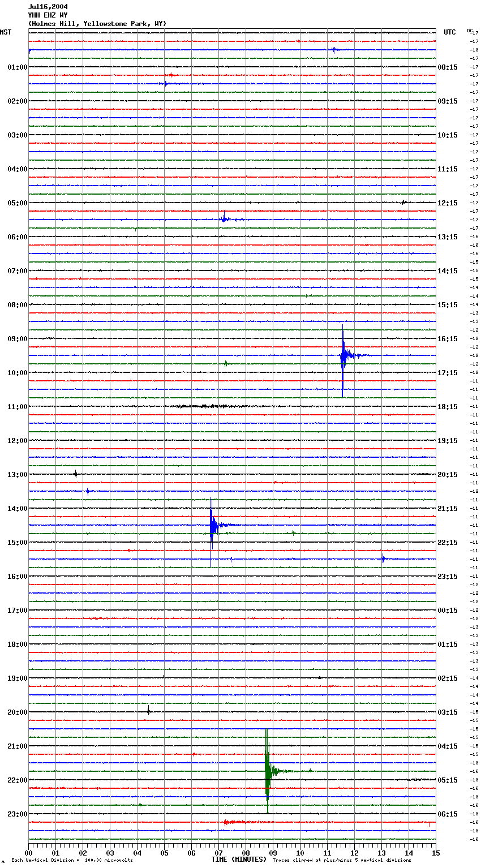Image resolution: width=481 pixels, height=868 pixels.
Task: Click the UTC timezone label
Action: coord(450,32)
